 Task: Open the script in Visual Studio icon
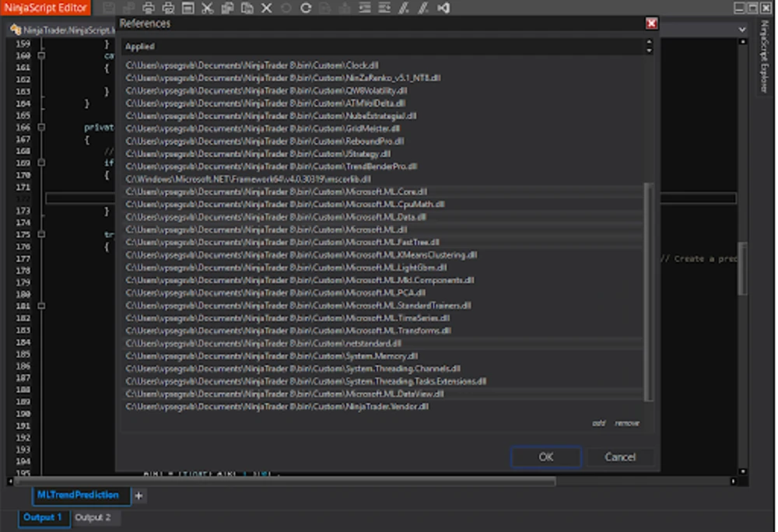click(x=443, y=8)
